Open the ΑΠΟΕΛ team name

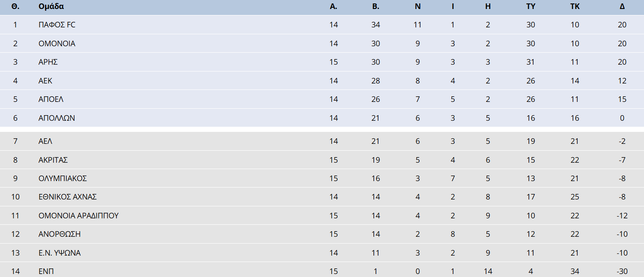(51, 99)
